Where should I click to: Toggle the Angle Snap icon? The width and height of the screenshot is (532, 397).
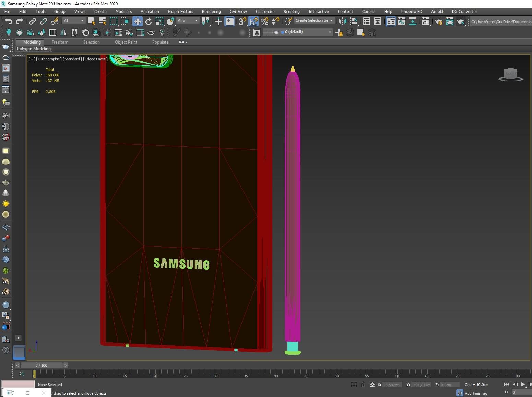point(253,22)
